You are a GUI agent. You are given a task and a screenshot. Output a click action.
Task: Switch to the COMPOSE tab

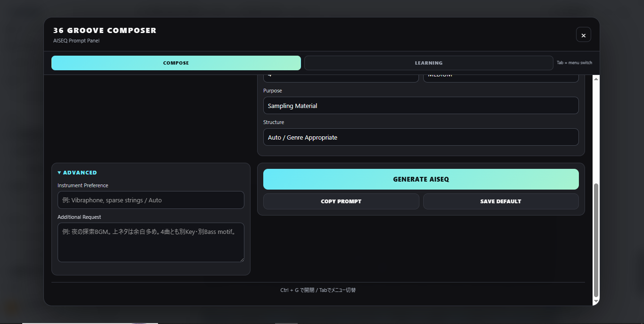coord(176,63)
